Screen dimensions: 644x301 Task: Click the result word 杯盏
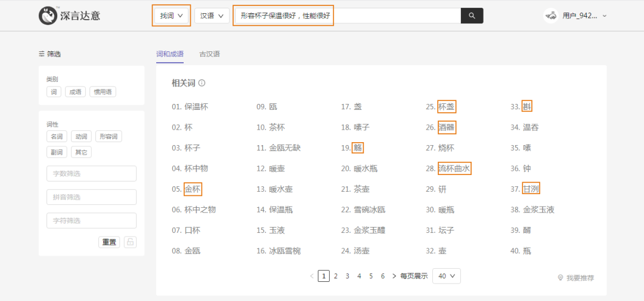tap(447, 107)
